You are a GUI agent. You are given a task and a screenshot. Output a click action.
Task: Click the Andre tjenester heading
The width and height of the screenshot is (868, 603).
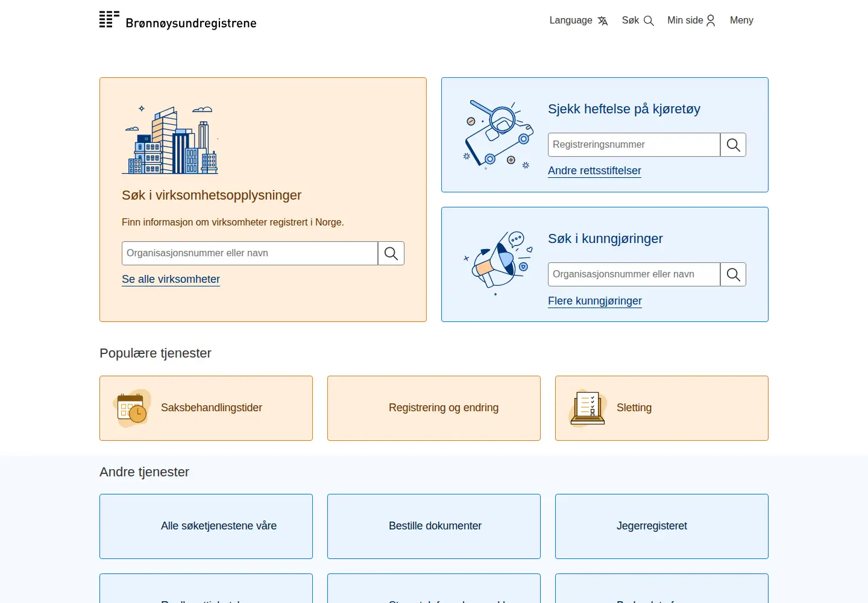[144, 472]
